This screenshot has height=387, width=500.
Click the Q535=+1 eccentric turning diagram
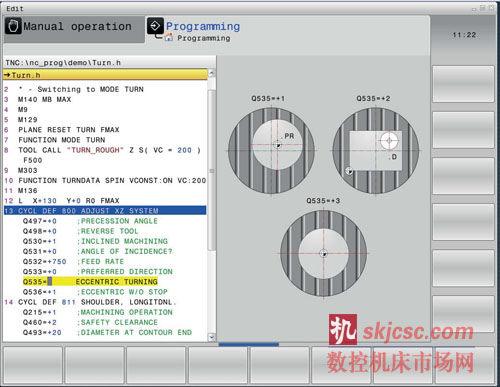[272, 150]
